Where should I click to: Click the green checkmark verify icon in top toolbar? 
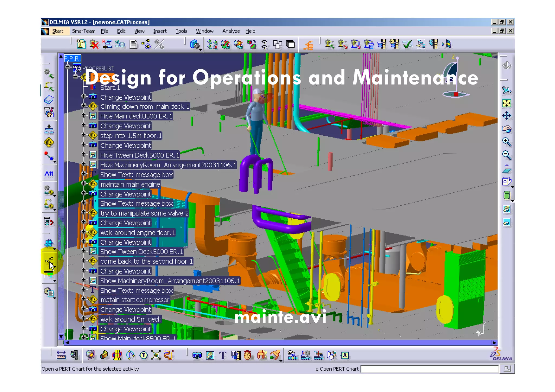407,44
